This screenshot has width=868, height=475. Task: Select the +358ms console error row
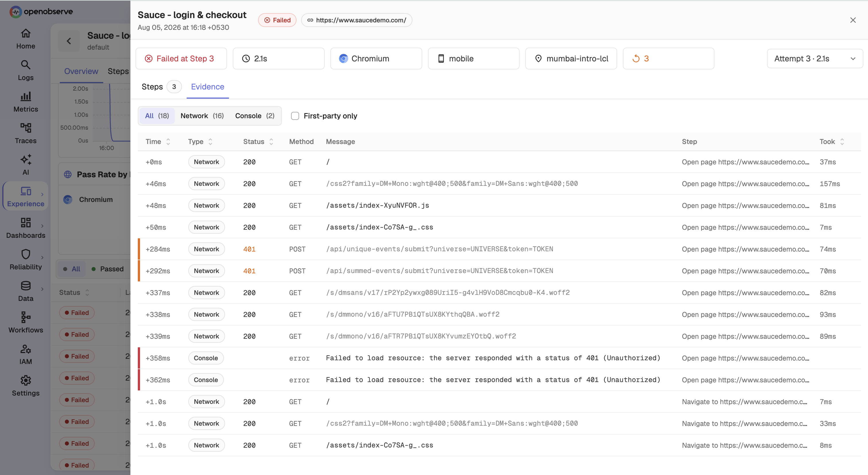point(499,358)
